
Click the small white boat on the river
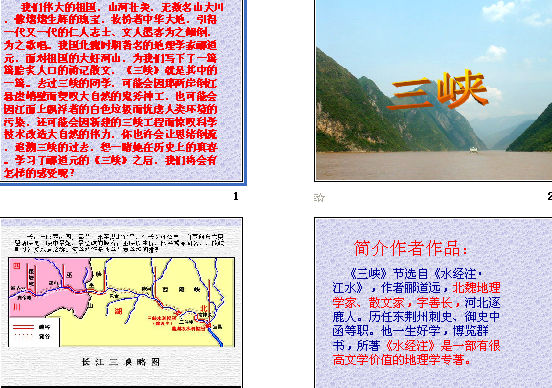point(475,150)
